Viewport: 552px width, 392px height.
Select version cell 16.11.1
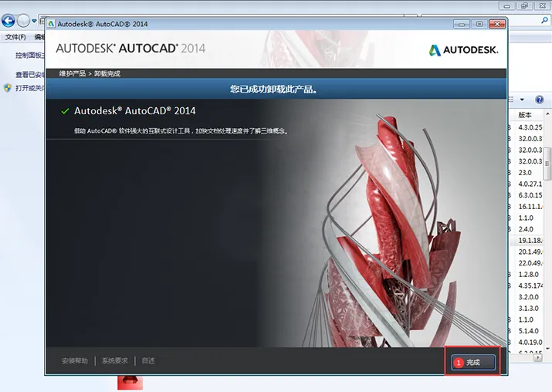click(530, 206)
